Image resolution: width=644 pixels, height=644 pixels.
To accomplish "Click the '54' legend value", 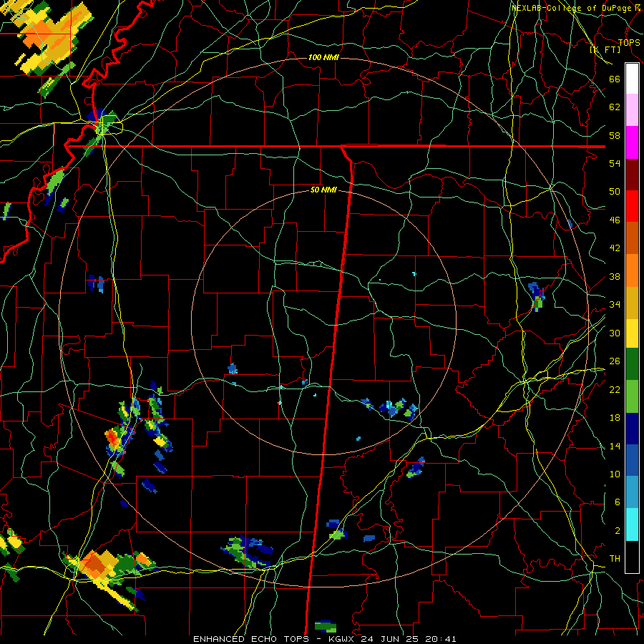I will pyautogui.click(x=615, y=163).
